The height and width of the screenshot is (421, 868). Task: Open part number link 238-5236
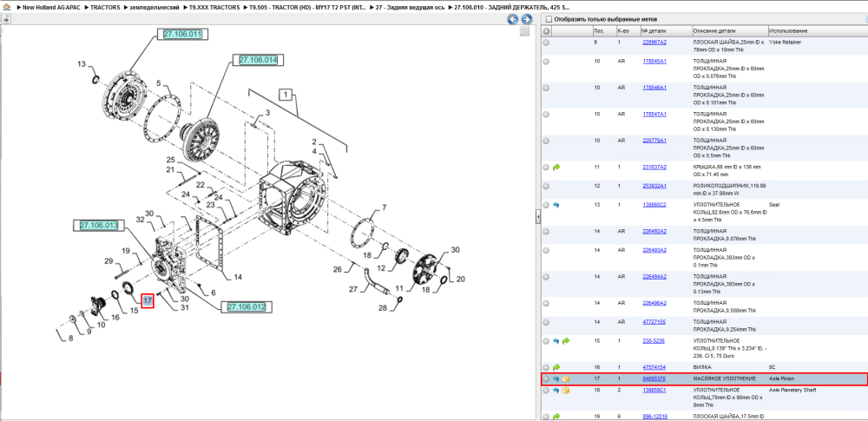click(654, 340)
